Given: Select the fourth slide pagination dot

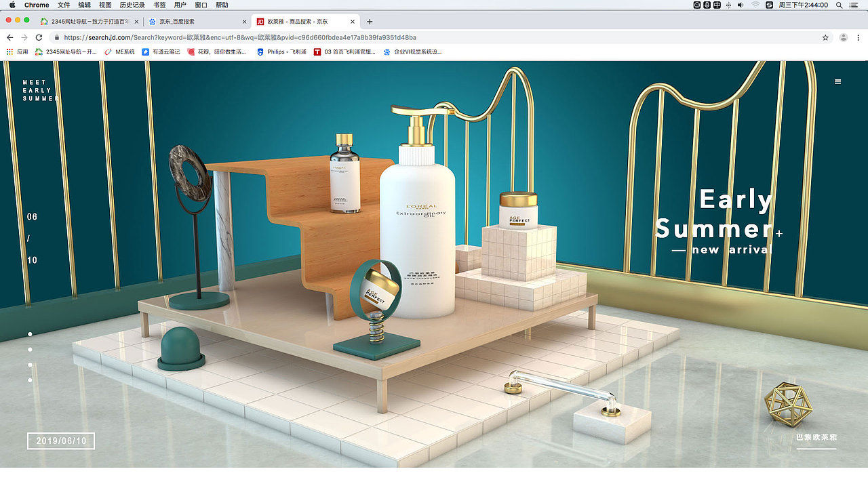Looking at the screenshot, I should (30, 380).
